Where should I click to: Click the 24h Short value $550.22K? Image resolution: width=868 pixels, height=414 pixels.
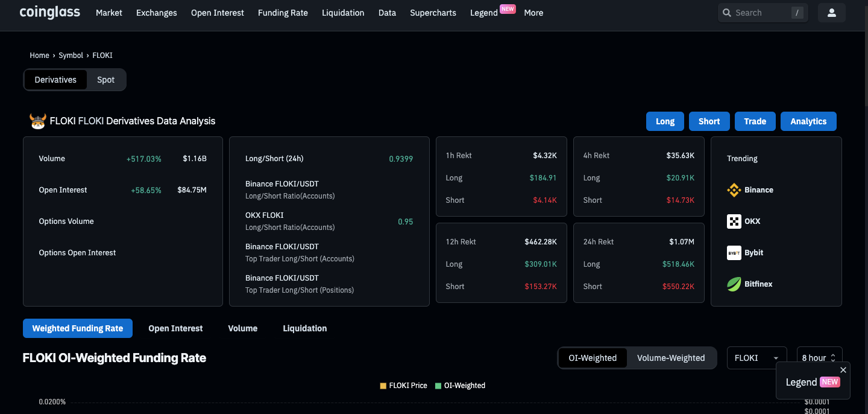(x=678, y=287)
